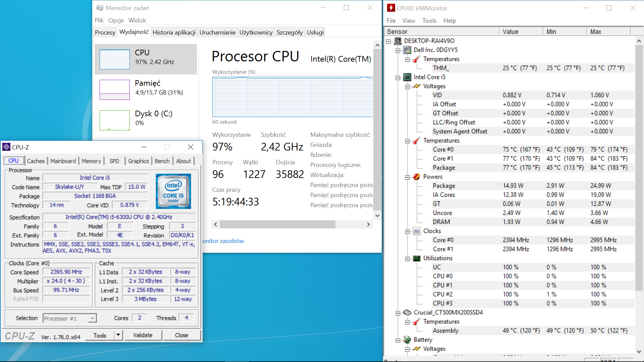Click the Utilizations graph icon

(x=417, y=258)
